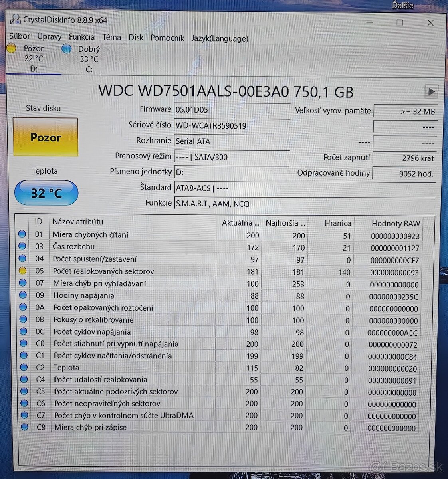This screenshot has width=448, height=479.
Task: Click the yellow Pozor health status button
Action: pyautogui.click(x=46, y=137)
